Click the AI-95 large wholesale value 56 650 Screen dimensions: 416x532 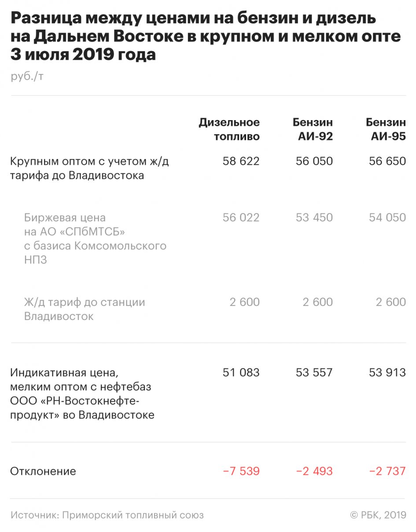pyautogui.click(x=387, y=161)
